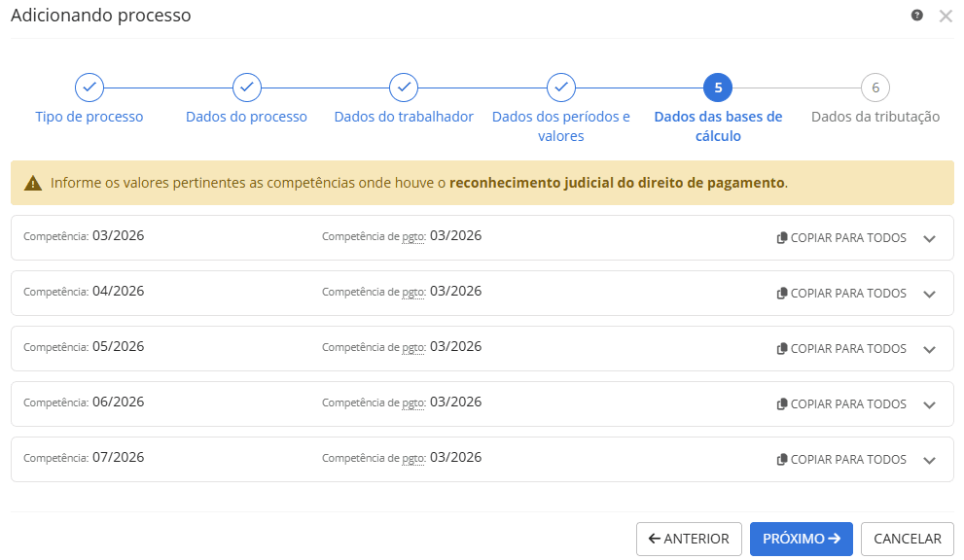Click the checkmark on Tipo de processo step
The image size is (964, 560).
89,87
